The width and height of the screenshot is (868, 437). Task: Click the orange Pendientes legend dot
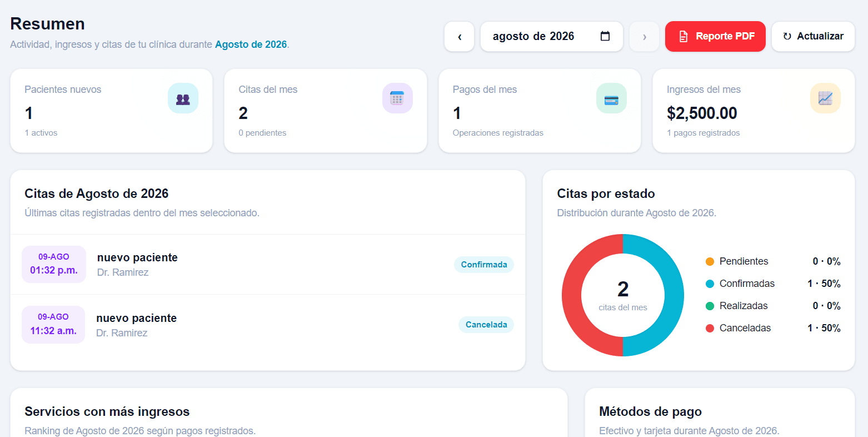(x=710, y=261)
